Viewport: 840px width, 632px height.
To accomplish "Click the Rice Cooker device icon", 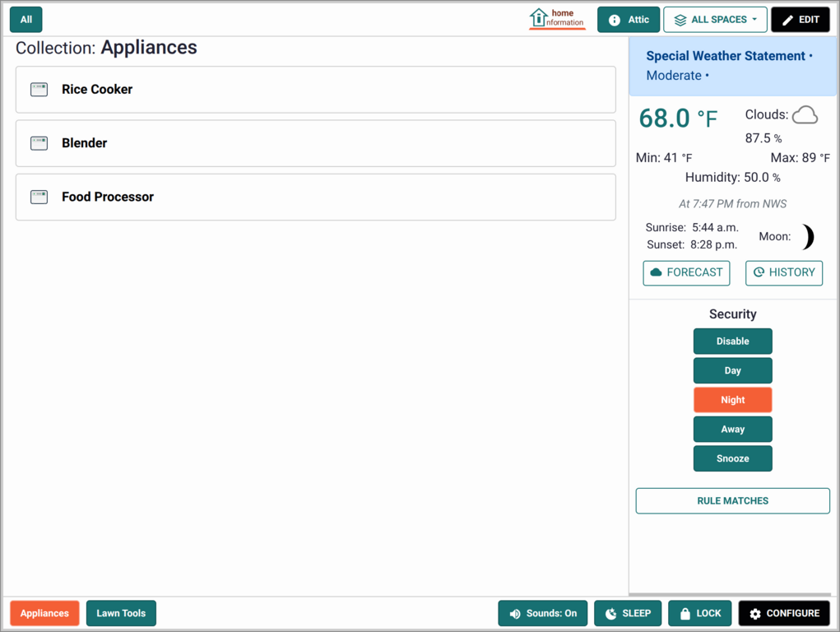I will click(39, 90).
